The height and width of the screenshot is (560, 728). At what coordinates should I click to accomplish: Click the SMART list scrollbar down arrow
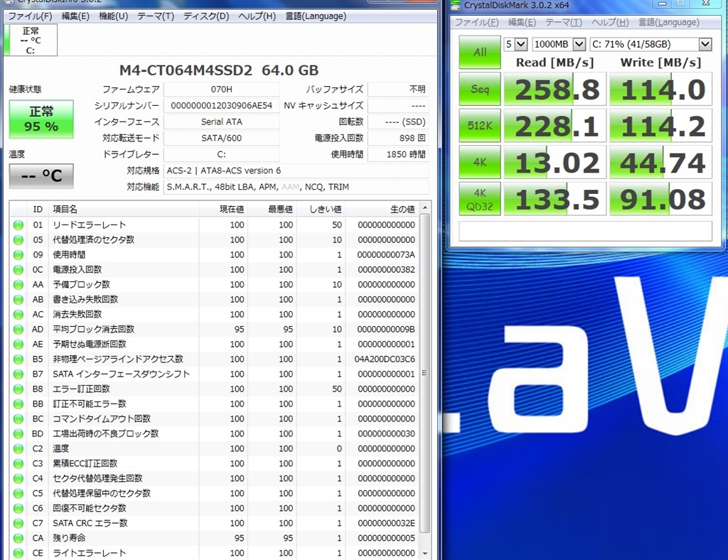pos(425,553)
